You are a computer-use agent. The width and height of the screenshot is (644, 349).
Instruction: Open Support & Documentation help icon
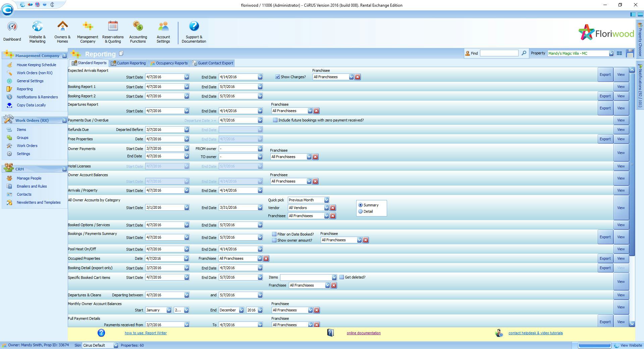194,27
